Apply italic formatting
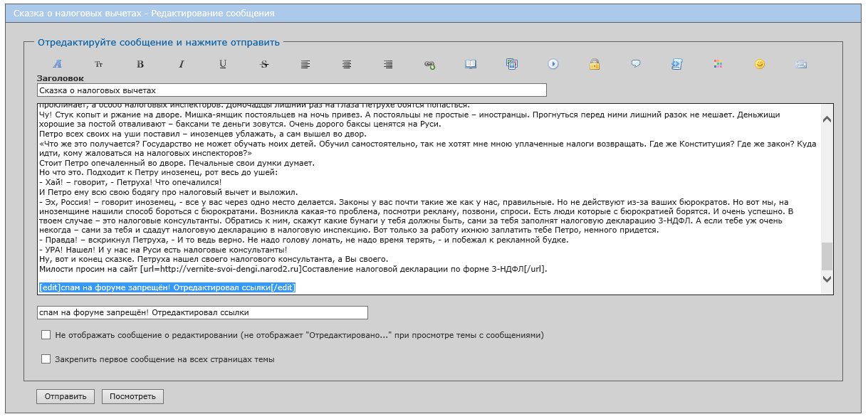The width and height of the screenshot is (868, 419). [x=182, y=64]
